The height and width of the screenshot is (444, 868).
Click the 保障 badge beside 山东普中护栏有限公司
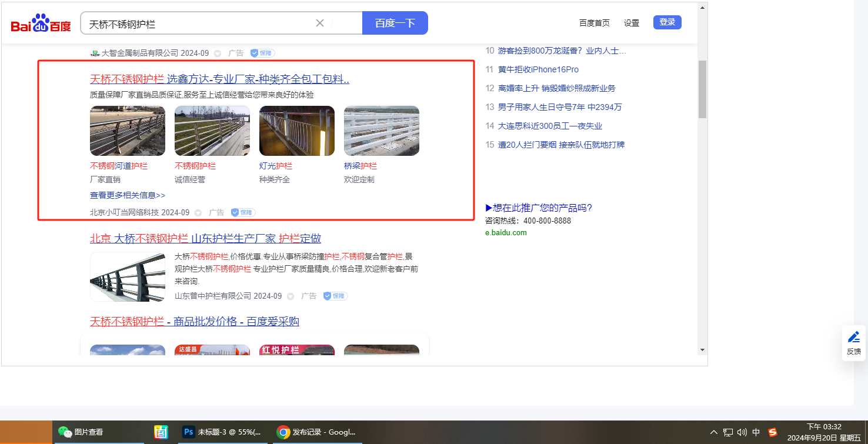pyautogui.click(x=335, y=296)
